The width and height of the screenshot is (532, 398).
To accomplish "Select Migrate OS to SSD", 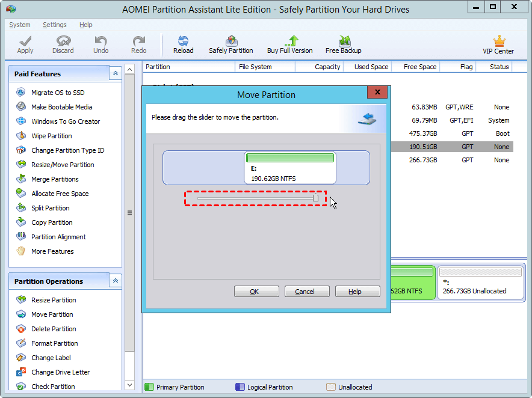I will click(x=58, y=93).
